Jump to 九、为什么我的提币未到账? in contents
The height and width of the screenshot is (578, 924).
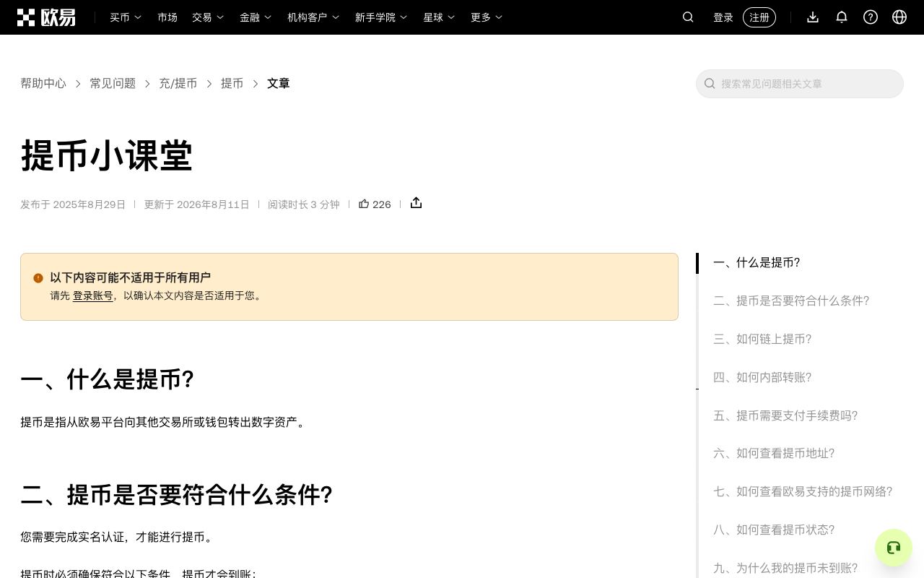(x=785, y=569)
